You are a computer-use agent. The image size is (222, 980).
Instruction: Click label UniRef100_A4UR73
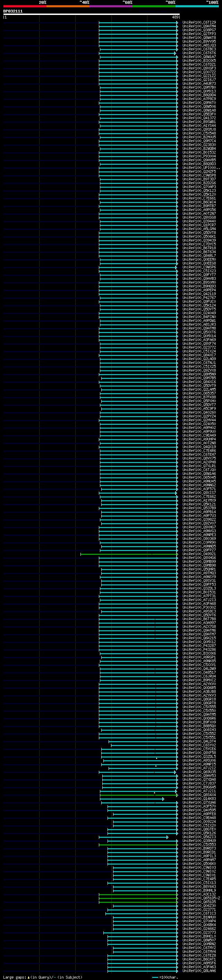click(x=199, y=84)
